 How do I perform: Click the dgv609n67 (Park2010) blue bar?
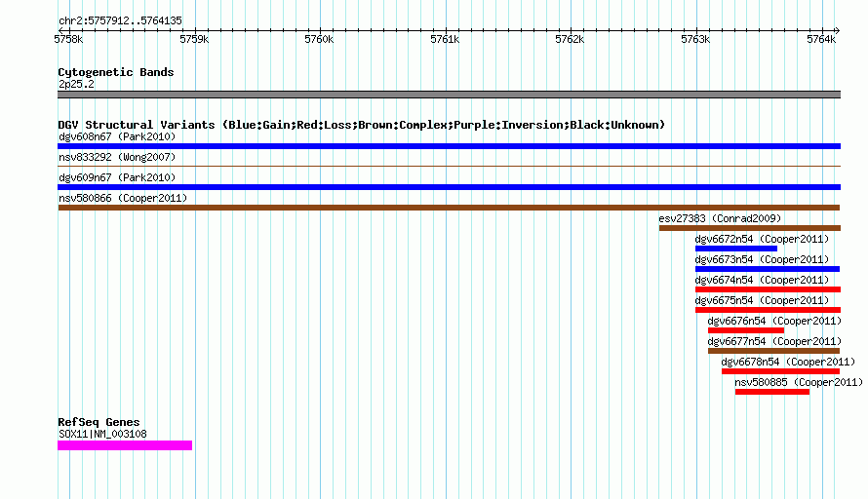point(449,187)
